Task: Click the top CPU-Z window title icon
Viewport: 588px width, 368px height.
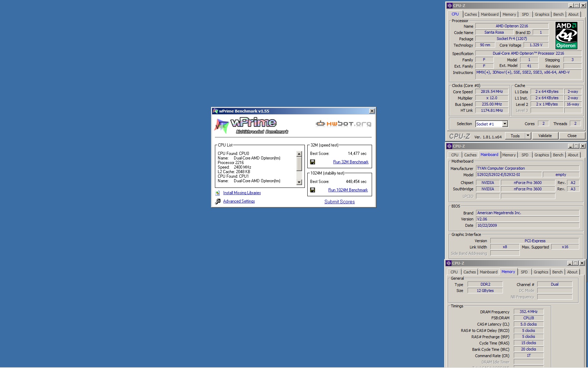Action: tap(450, 6)
